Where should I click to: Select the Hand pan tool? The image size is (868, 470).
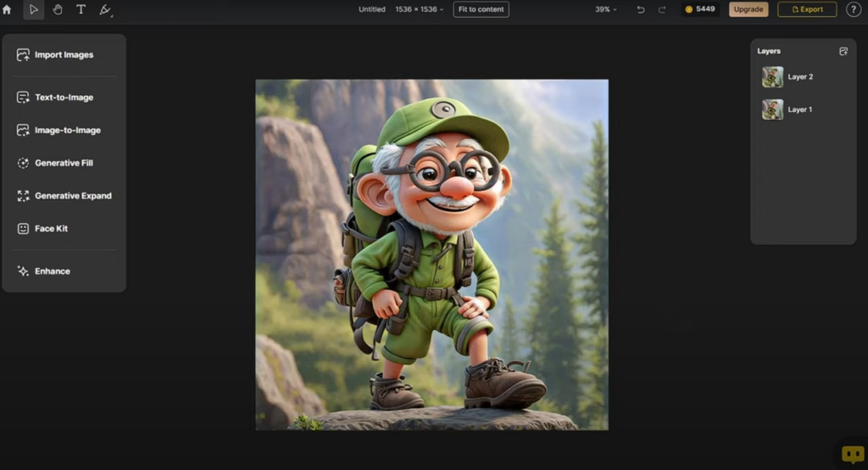click(x=58, y=10)
